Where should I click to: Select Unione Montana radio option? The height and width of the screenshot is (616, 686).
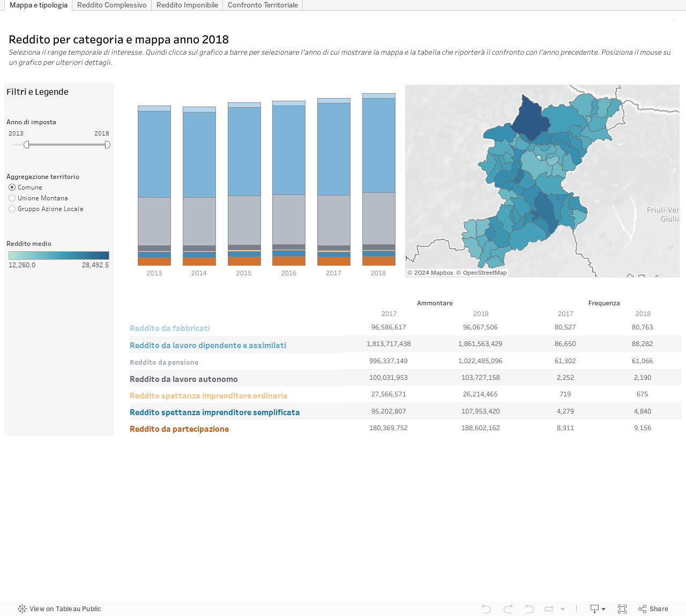tap(12, 198)
